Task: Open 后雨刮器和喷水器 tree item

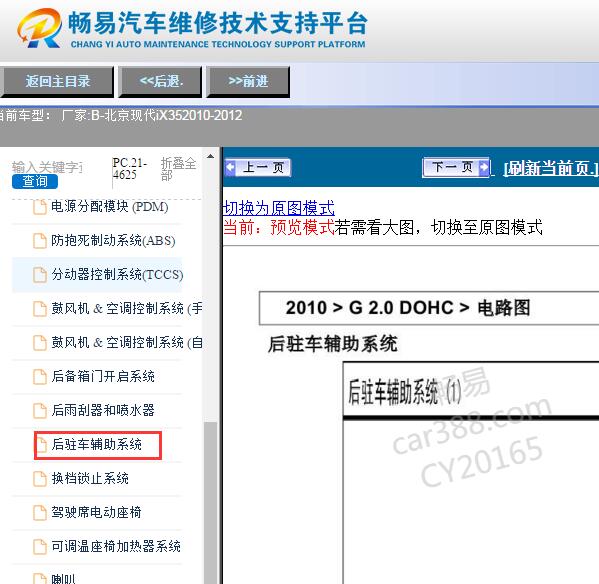Action: [x=103, y=410]
